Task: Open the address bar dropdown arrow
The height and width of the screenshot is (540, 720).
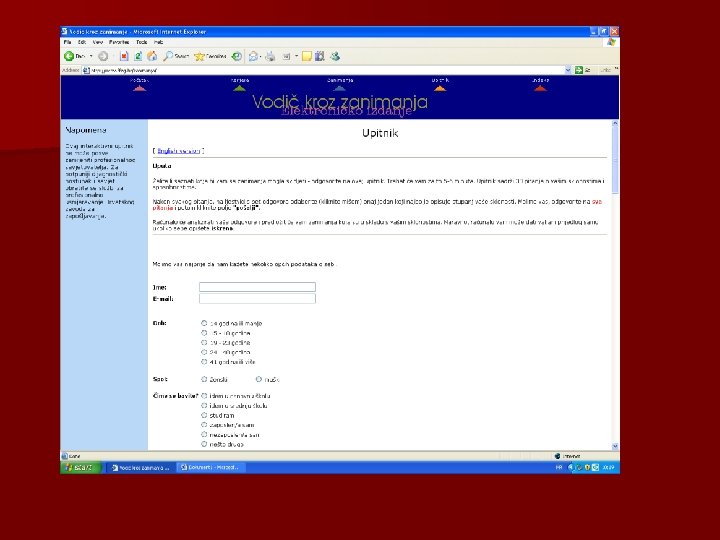Action: [568, 70]
